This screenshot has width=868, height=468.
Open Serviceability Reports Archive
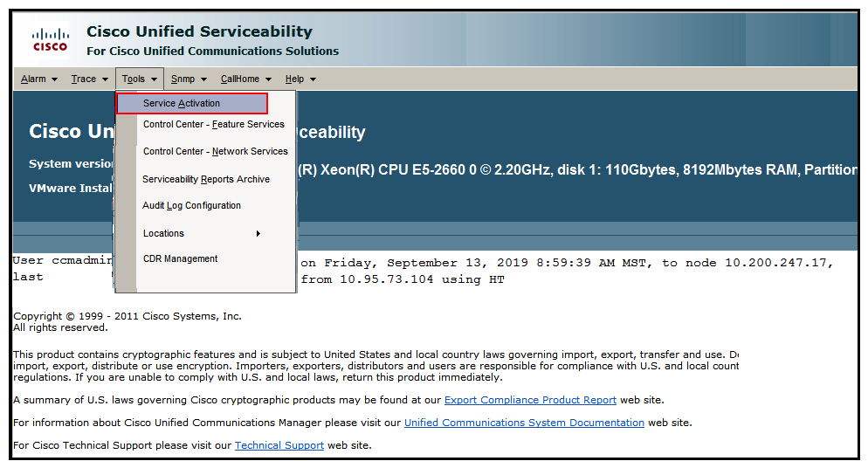206,179
